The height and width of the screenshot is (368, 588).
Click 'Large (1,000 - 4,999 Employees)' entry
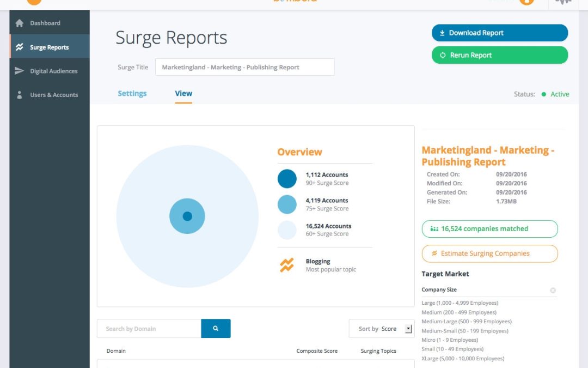click(x=460, y=303)
